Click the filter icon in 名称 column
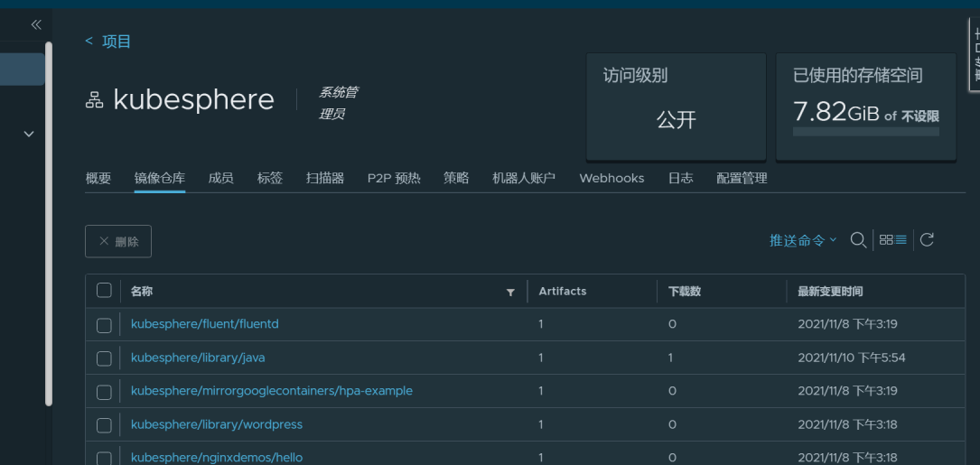980x465 pixels. point(510,292)
